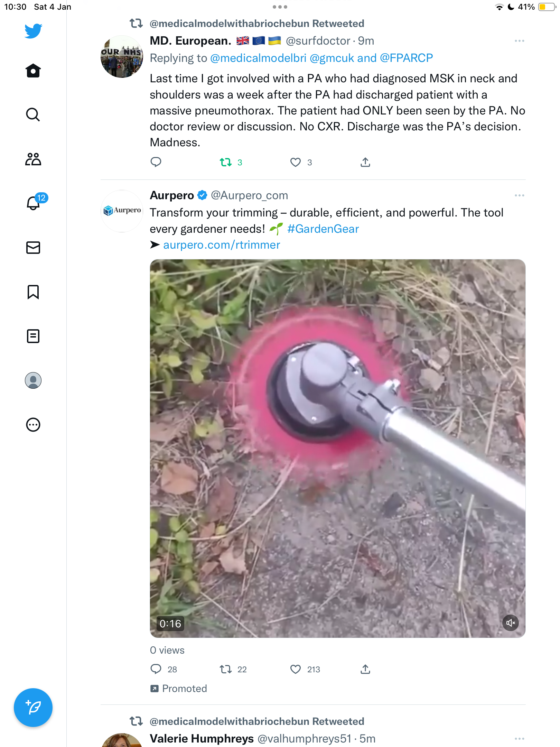Open the Messages envelope icon

(33, 248)
